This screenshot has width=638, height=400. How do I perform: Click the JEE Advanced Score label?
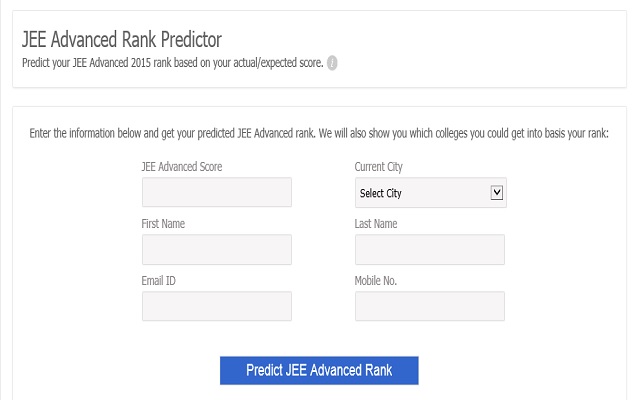(182, 166)
